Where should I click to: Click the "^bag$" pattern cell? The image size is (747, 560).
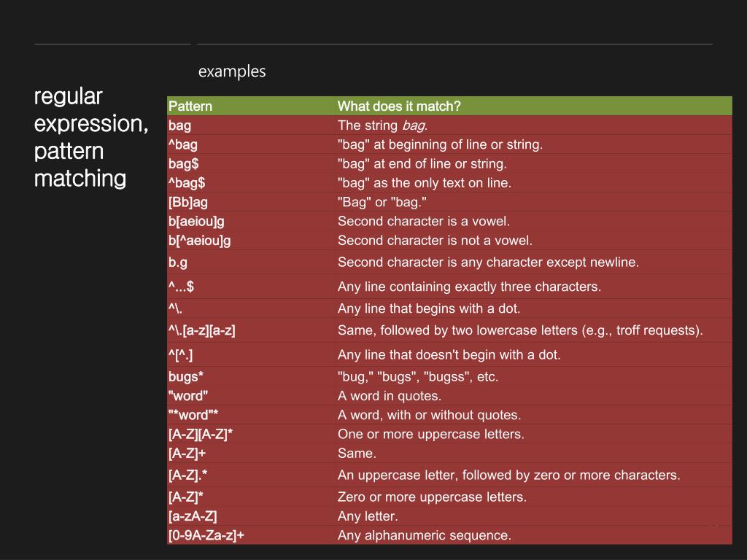(x=187, y=183)
